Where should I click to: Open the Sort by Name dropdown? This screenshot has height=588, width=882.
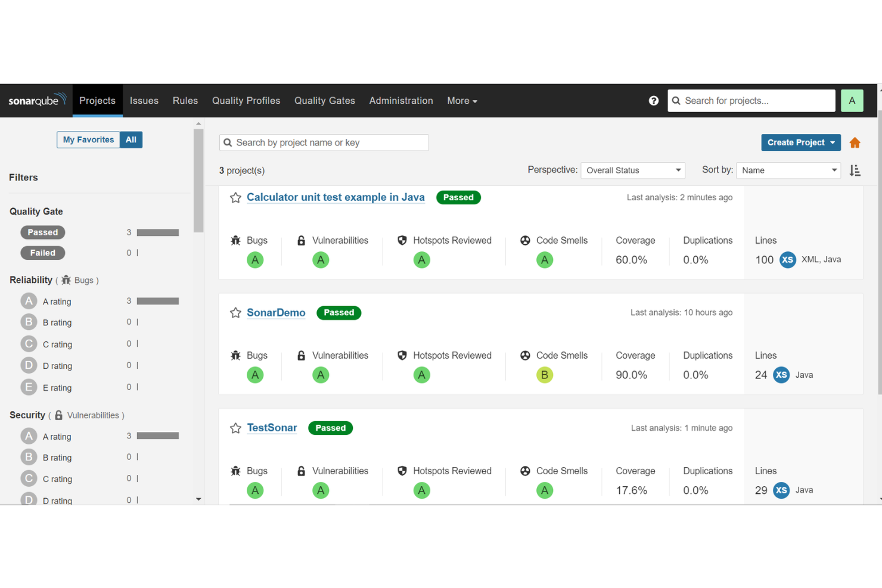(788, 170)
